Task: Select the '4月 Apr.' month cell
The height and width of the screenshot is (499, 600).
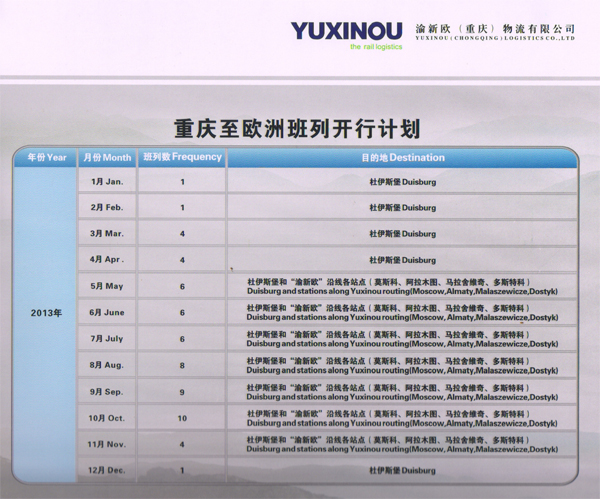Action: pyautogui.click(x=107, y=259)
